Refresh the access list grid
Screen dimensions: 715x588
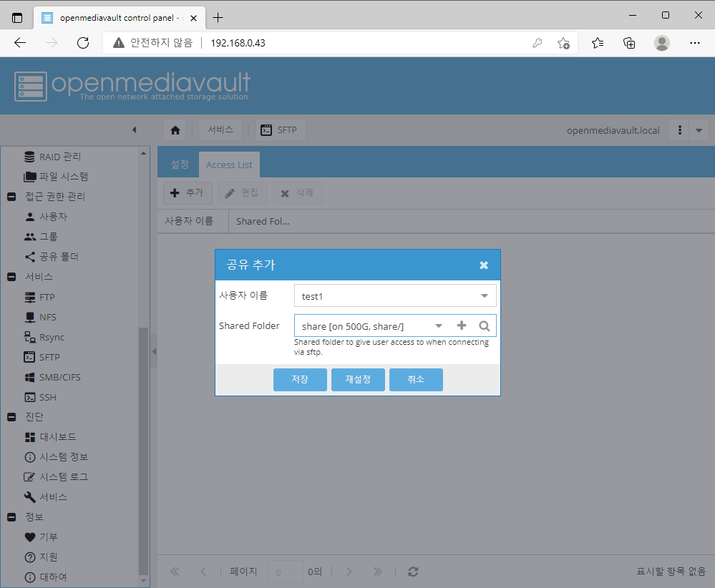tap(413, 572)
